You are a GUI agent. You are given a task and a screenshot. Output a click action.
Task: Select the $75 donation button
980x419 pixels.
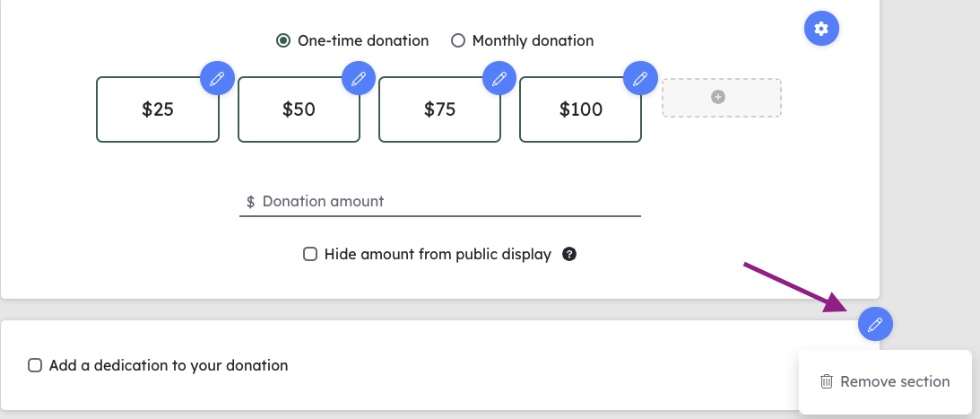point(440,109)
